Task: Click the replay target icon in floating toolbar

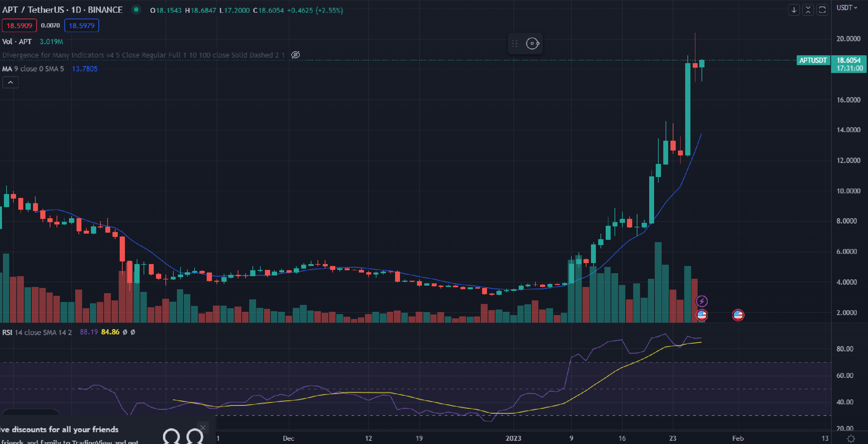Action: tap(532, 44)
